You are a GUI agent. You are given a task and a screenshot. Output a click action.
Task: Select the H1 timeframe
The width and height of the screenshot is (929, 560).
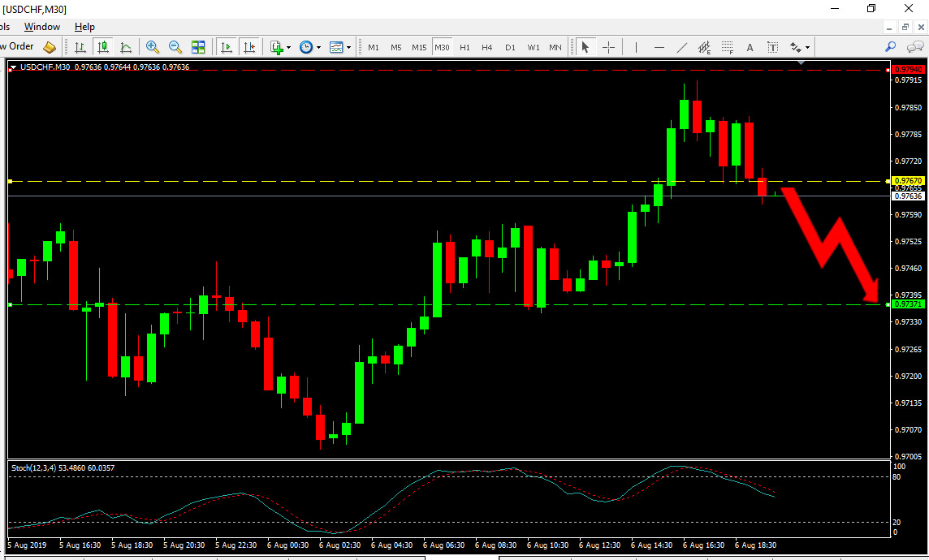coord(465,47)
